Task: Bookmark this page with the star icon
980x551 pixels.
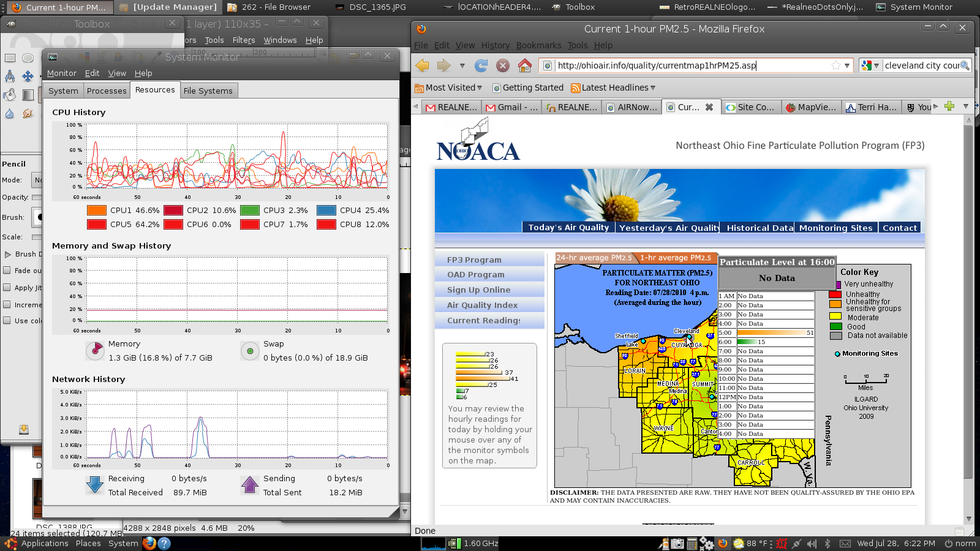Action: 835,66
